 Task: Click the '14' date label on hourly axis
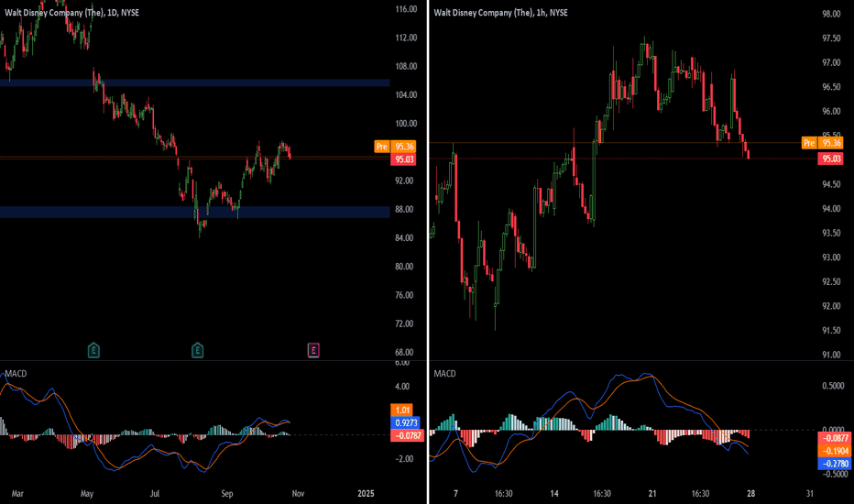coord(553,494)
